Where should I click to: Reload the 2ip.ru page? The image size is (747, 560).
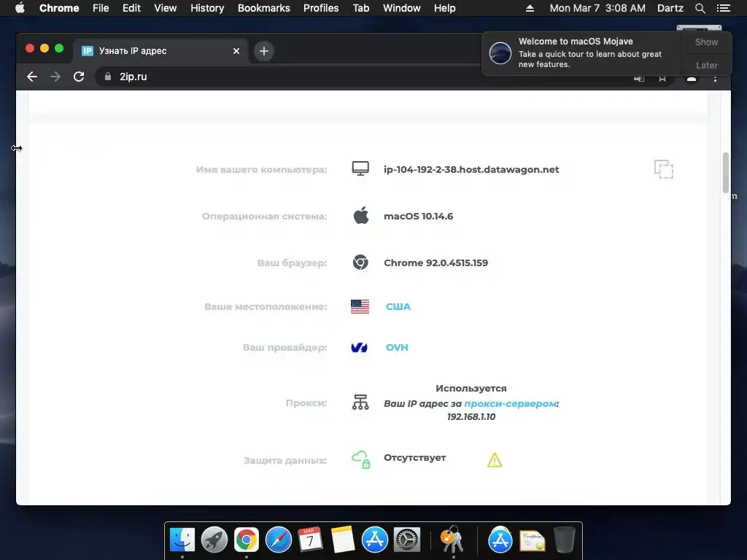(79, 77)
